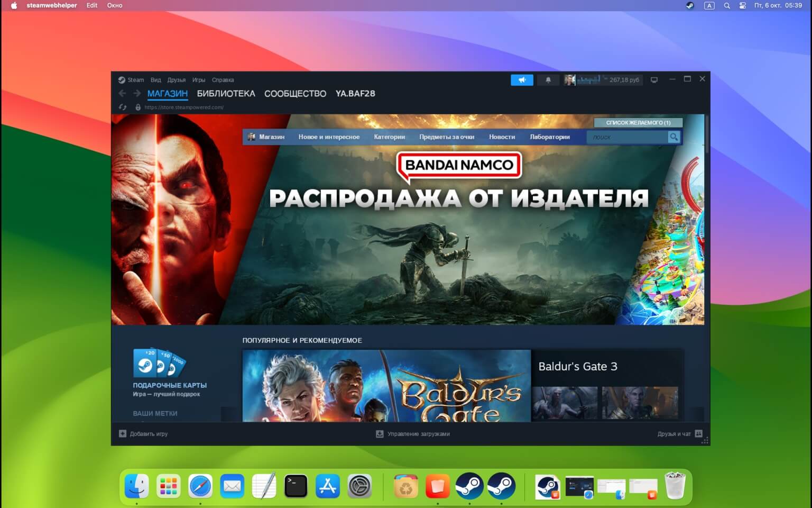
Task: Open the Вид menu in Steam
Action: (155, 80)
